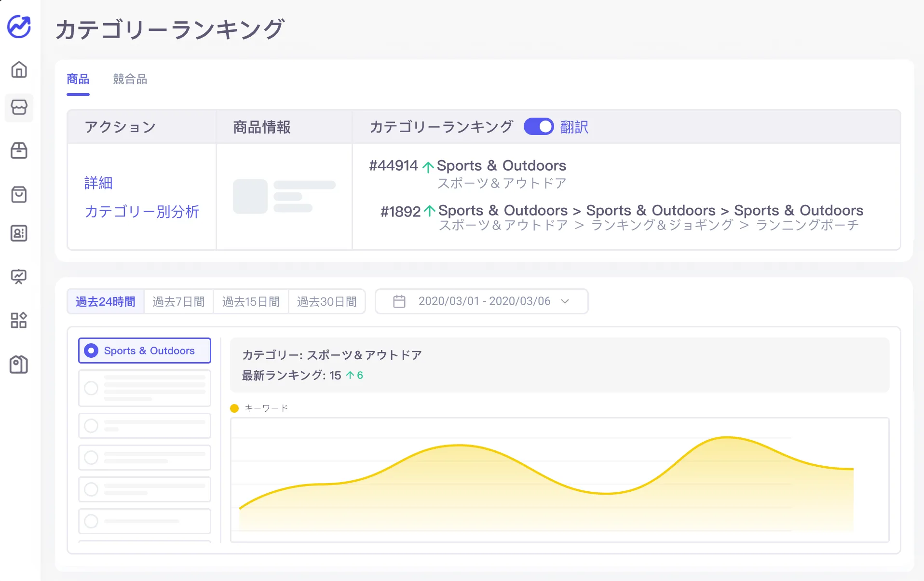Click the 最新ランキング: 15 text

pyautogui.click(x=292, y=376)
